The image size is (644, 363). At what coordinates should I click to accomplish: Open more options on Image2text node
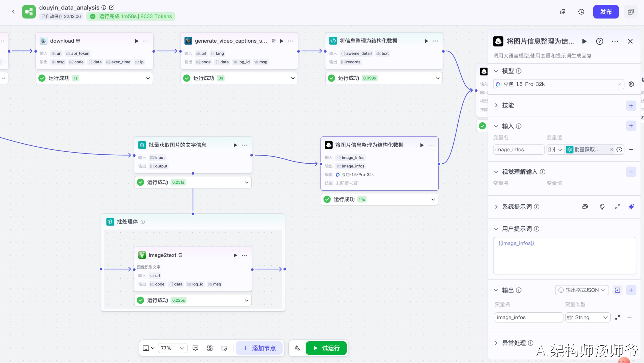244,255
